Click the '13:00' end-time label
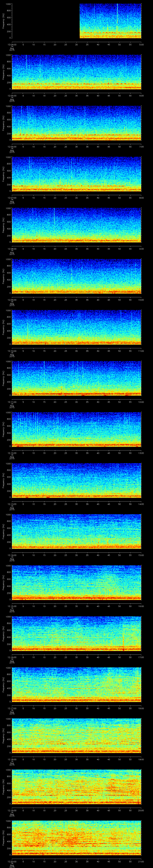Viewport: 153px width, 868px height. pyautogui.click(x=141, y=453)
